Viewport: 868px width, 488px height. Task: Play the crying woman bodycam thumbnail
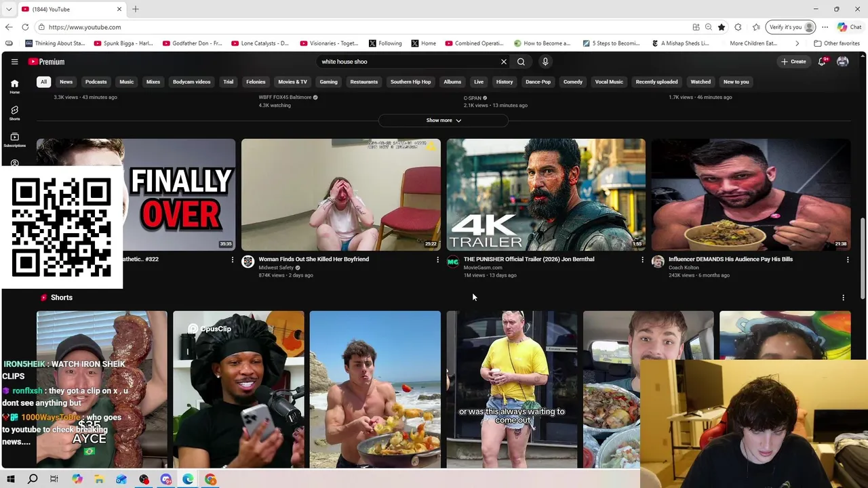[x=341, y=195]
